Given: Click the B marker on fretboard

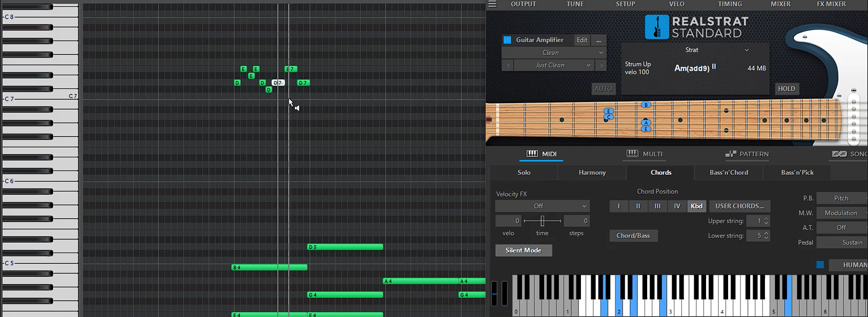Looking at the screenshot, I should [x=645, y=105].
